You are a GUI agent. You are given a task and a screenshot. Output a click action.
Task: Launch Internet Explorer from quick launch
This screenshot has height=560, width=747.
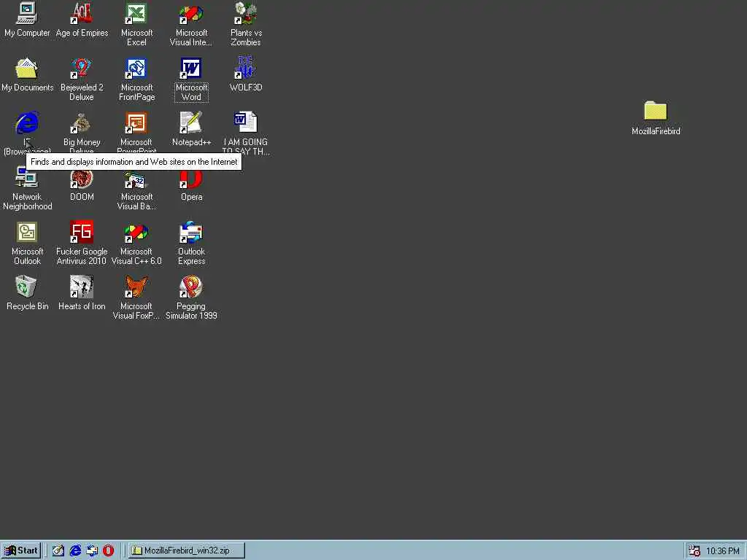(75, 551)
